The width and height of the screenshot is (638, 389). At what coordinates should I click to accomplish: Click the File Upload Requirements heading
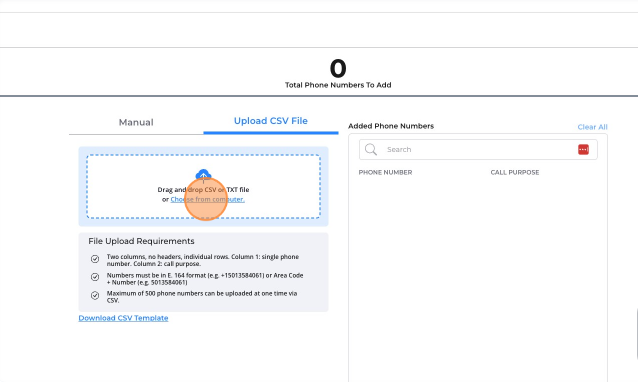(x=141, y=241)
